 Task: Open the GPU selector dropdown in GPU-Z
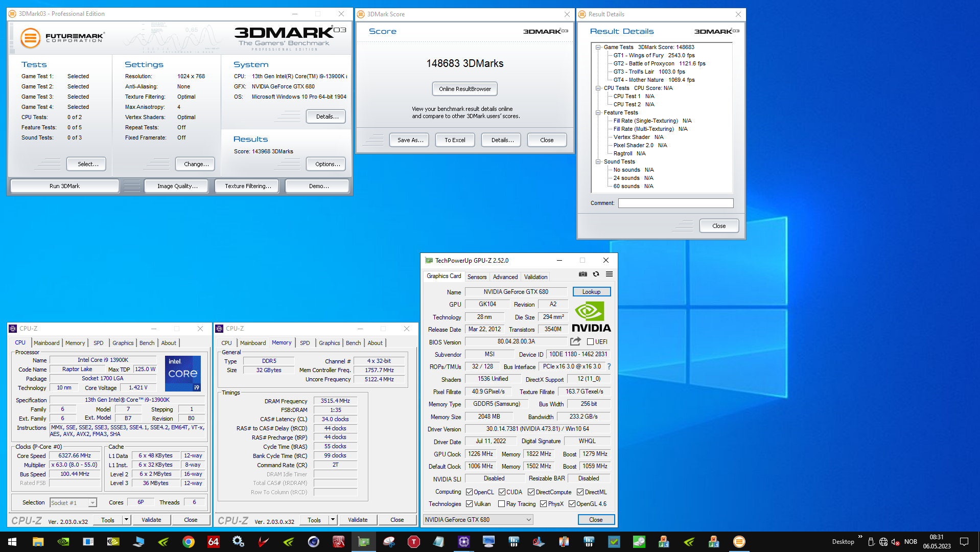point(478,520)
